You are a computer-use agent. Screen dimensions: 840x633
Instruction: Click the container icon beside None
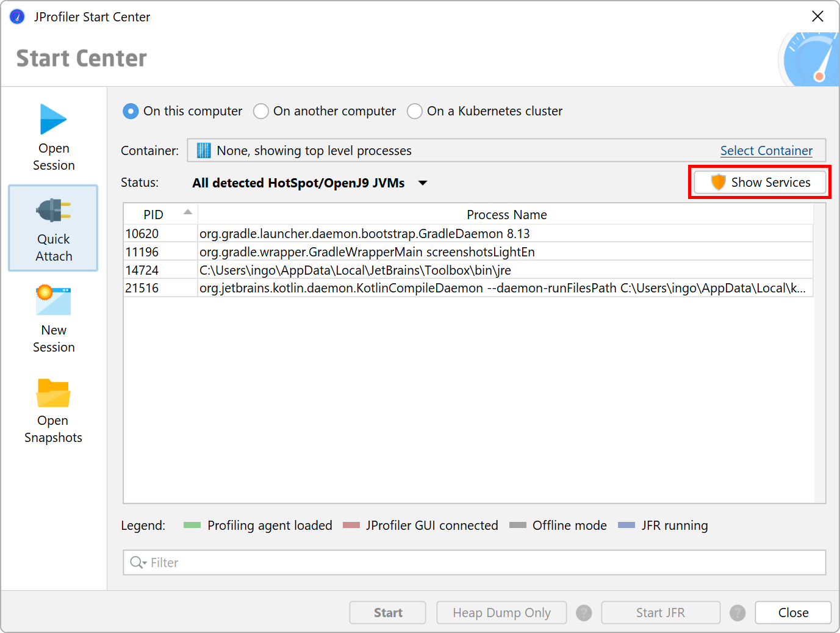tap(204, 150)
